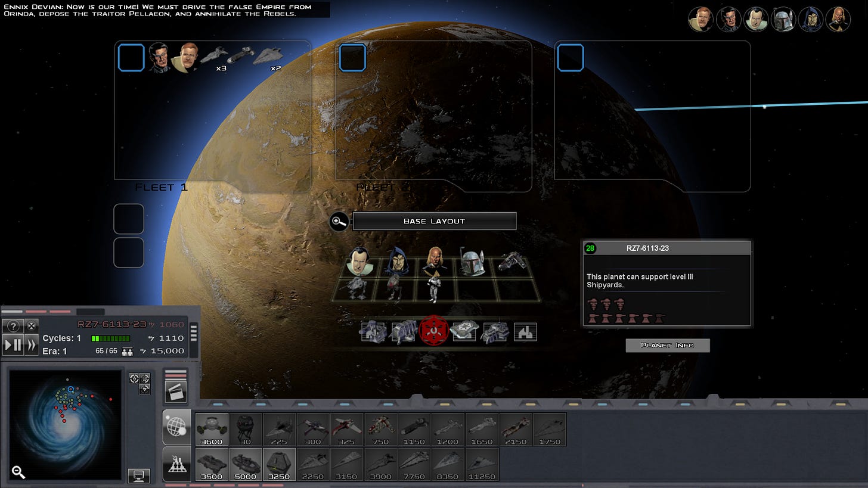This screenshot has height=488, width=868.
Task: Click magnifier icon left of Base Layout
Action: [x=339, y=222]
